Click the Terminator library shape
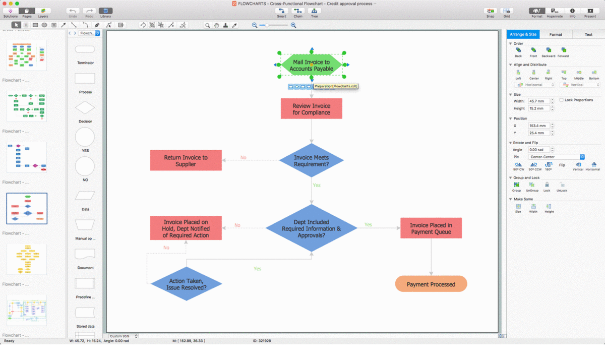Viewport: 605px width, 364px height. click(85, 49)
